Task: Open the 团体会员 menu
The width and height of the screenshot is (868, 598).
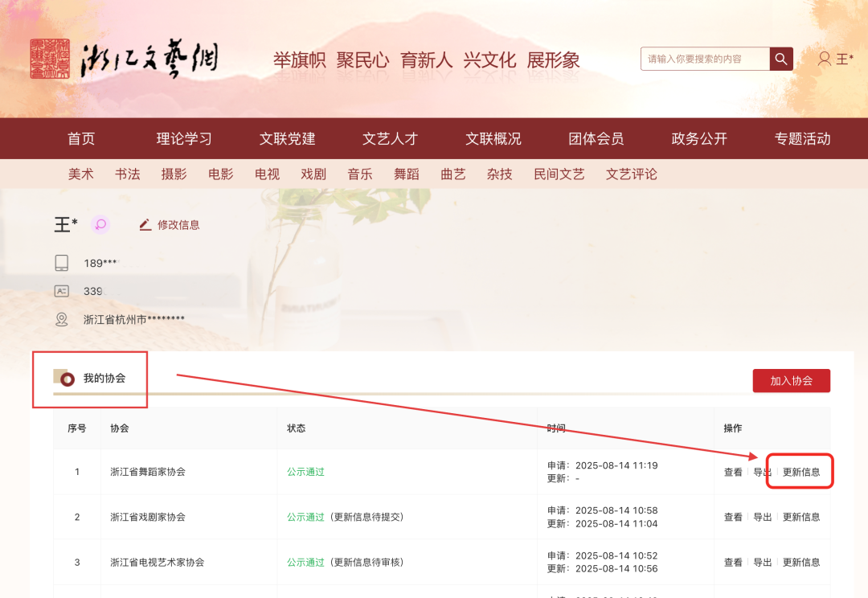Action: [596, 139]
